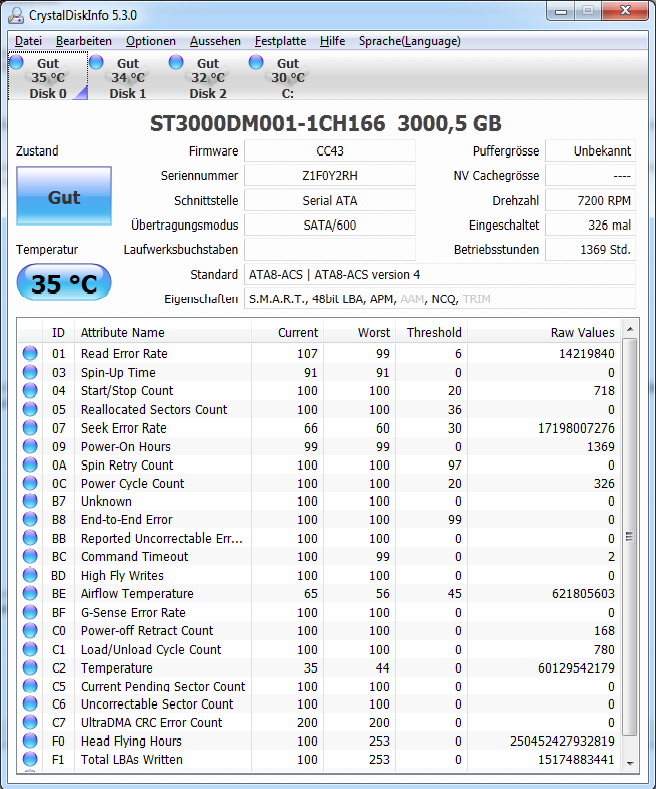This screenshot has height=789, width=656.
Task: Click status orb for Reallocated Sectors Count
Action: pyautogui.click(x=30, y=409)
